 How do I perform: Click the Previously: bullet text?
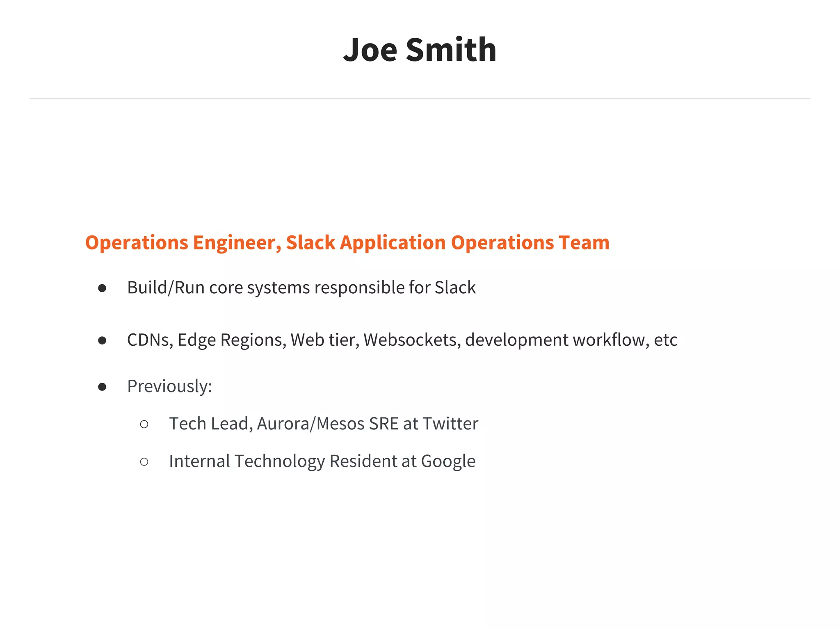169,386
